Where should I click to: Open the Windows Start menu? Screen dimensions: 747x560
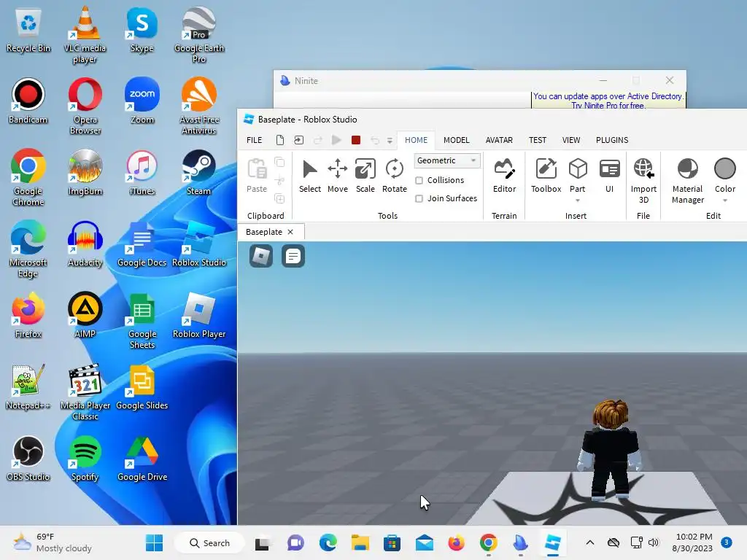click(x=154, y=542)
